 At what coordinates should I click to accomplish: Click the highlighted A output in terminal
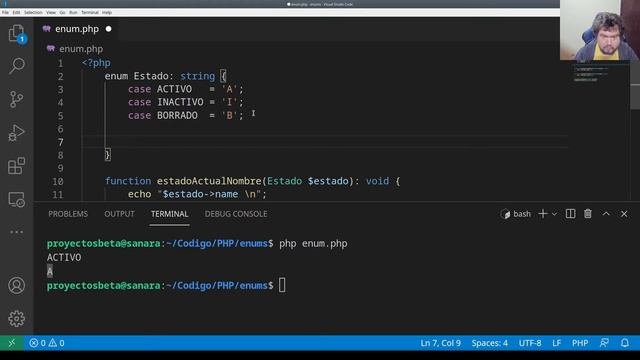coord(50,271)
